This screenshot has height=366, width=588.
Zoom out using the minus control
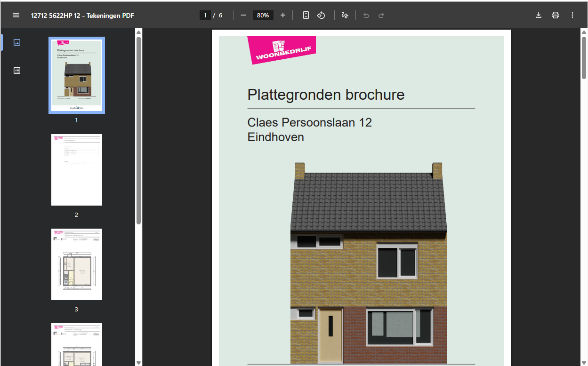(x=243, y=15)
